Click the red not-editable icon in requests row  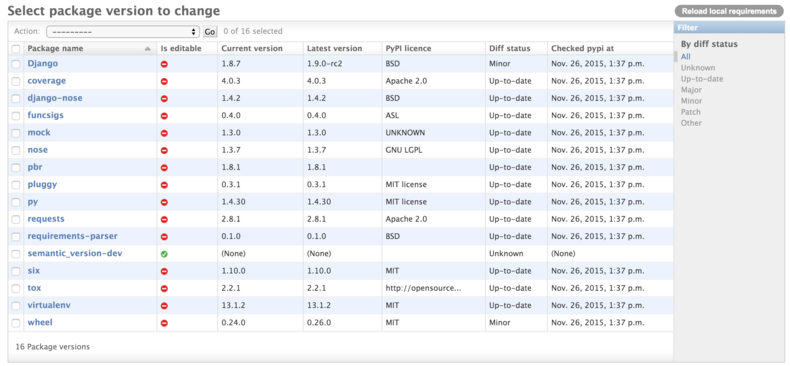click(164, 220)
